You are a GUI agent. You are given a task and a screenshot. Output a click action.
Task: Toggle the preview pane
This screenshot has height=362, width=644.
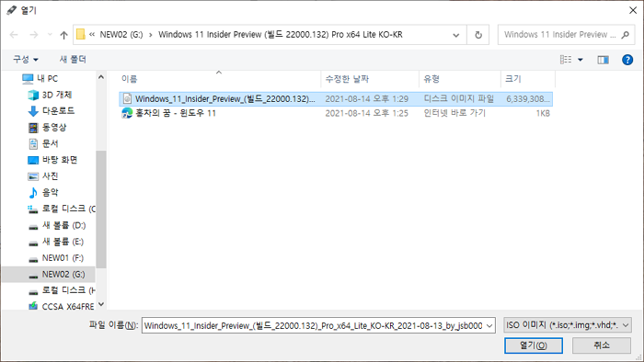[x=603, y=60]
